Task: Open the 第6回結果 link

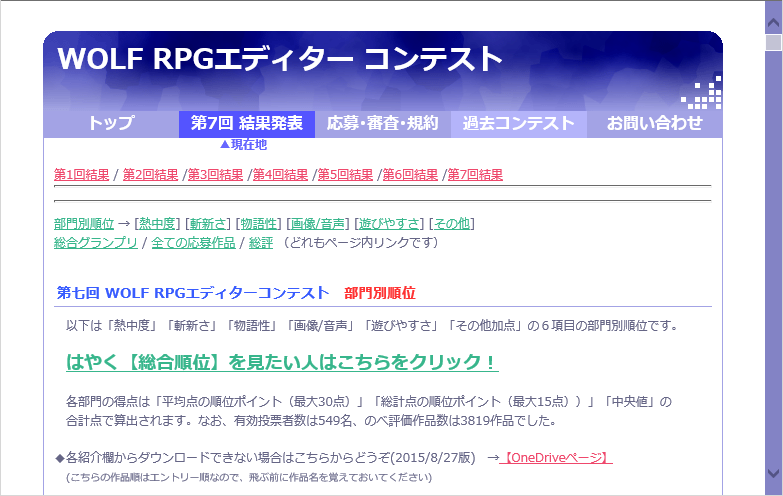Action: pyautogui.click(x=410, y=175)
